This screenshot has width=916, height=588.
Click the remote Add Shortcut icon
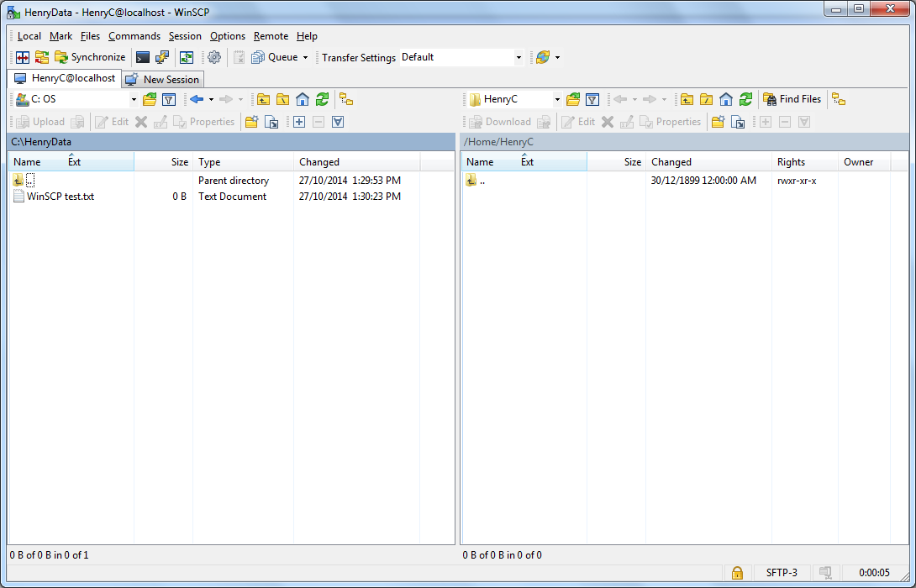738,122
